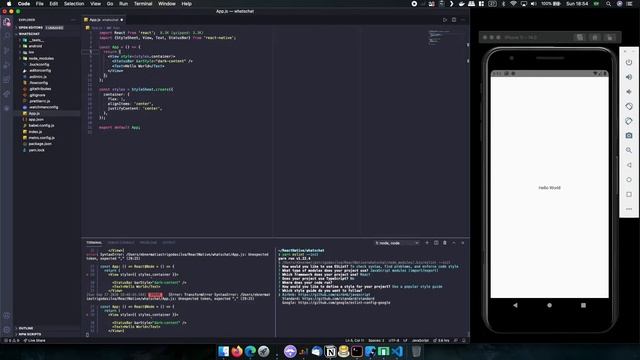Open the editor More Actions menu
Screen dimensions: 640x360
click(463, 20)
